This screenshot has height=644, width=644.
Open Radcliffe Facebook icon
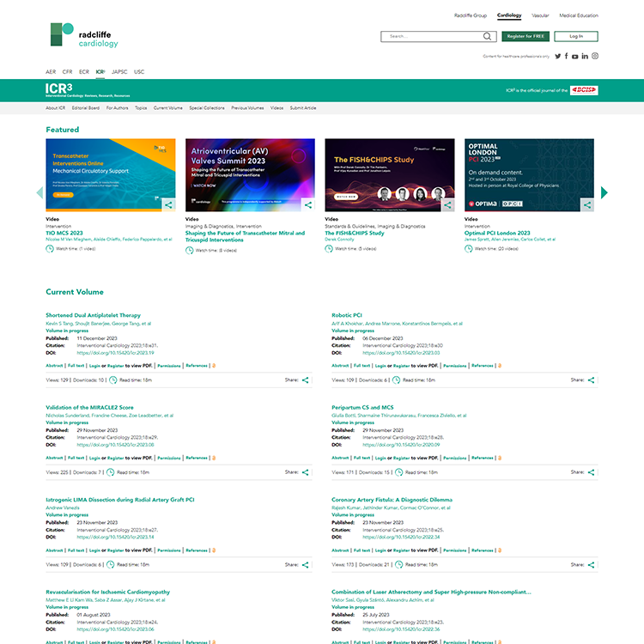(567, 56)
